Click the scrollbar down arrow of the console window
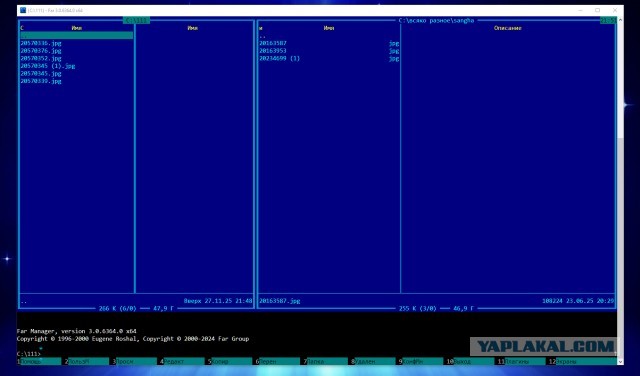The height and width of the screenshot is (376, 640). click(x=620, y=361)
